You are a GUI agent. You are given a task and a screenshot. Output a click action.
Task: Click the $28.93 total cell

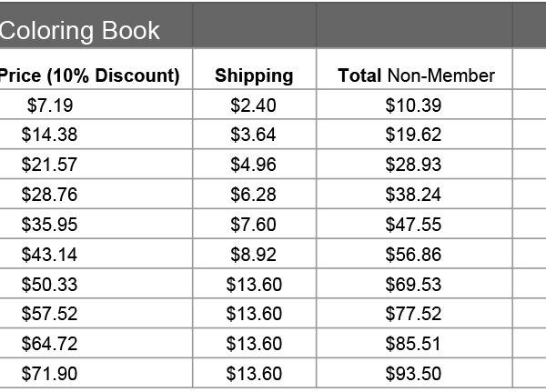pos(414,166)
